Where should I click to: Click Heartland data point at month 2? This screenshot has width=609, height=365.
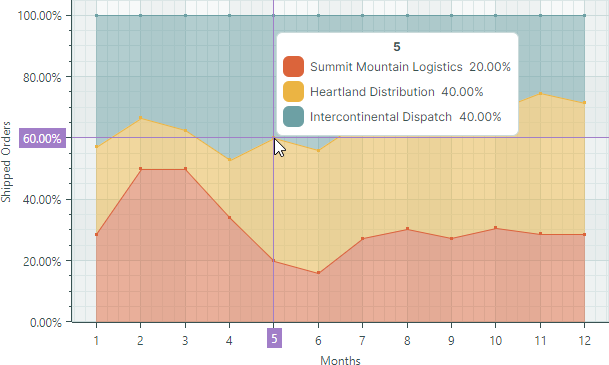point(141,118)
